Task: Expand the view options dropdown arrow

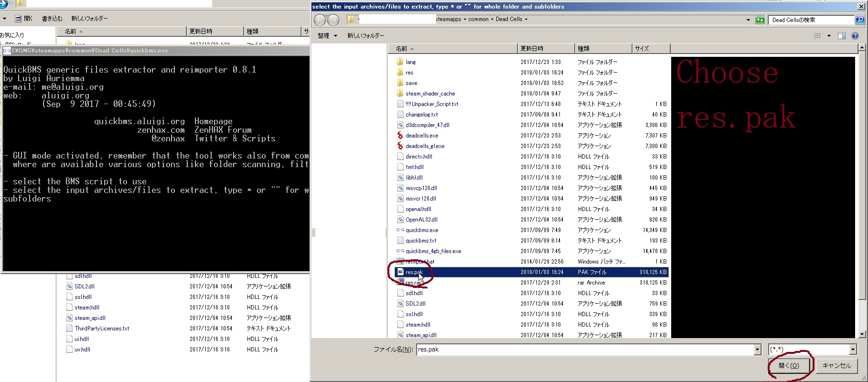Action: pyautogui.click(x=829, y=36)
